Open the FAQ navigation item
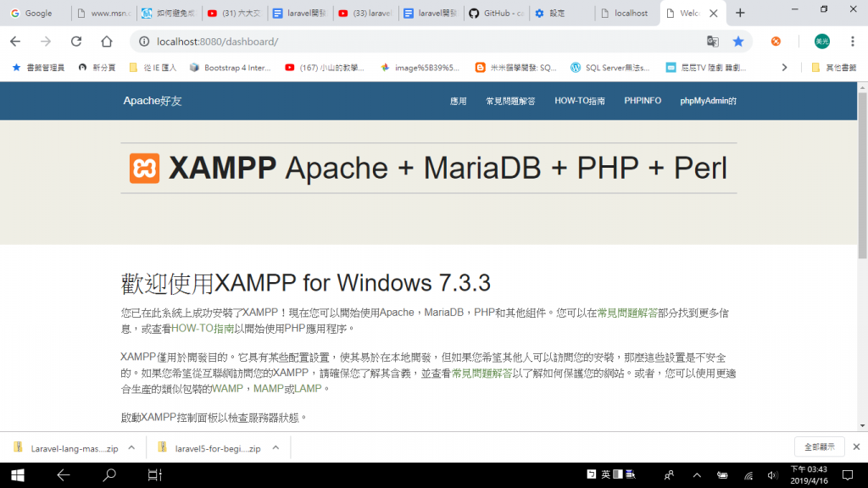This screenshot has width=868, height=488. click(x=510, y=102)
